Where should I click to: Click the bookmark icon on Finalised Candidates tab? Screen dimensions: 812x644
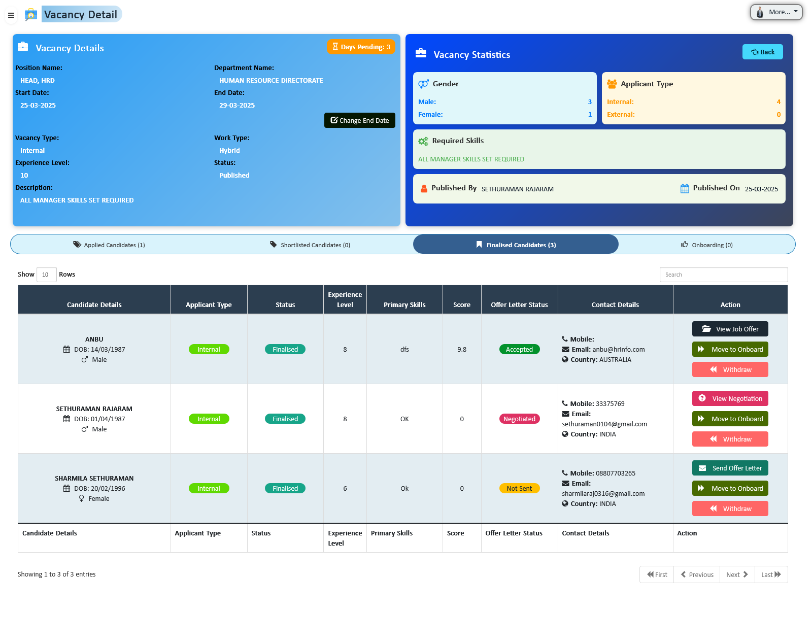480,245
